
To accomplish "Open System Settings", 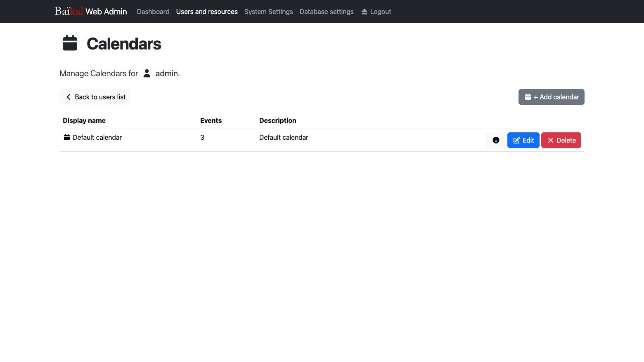I will (269, 12).
